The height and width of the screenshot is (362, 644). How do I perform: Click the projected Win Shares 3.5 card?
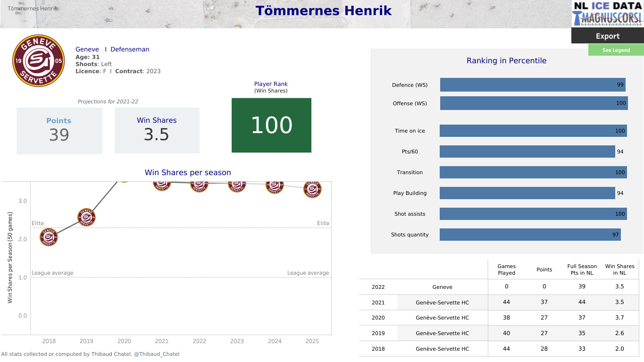157,130
